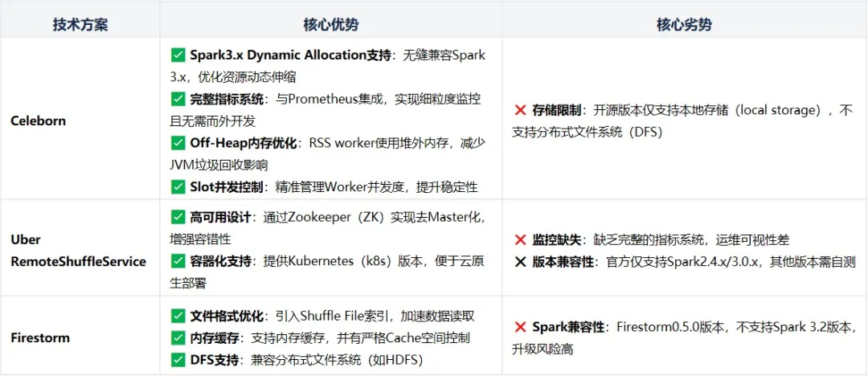This screenshot has width=868, height=376.
Task: Click text 升级风险高
Action: click(542, 349)
